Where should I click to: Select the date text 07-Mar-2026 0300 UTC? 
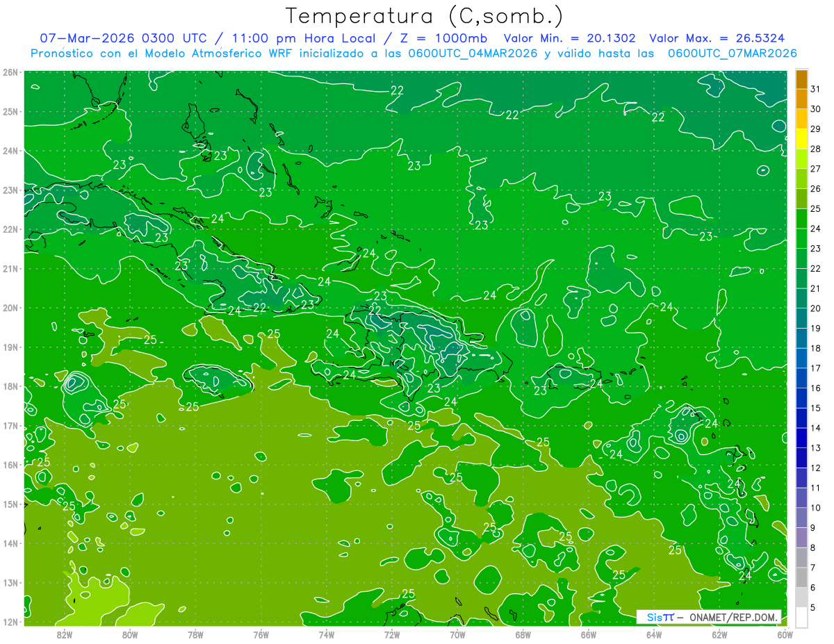pos(122,38)
